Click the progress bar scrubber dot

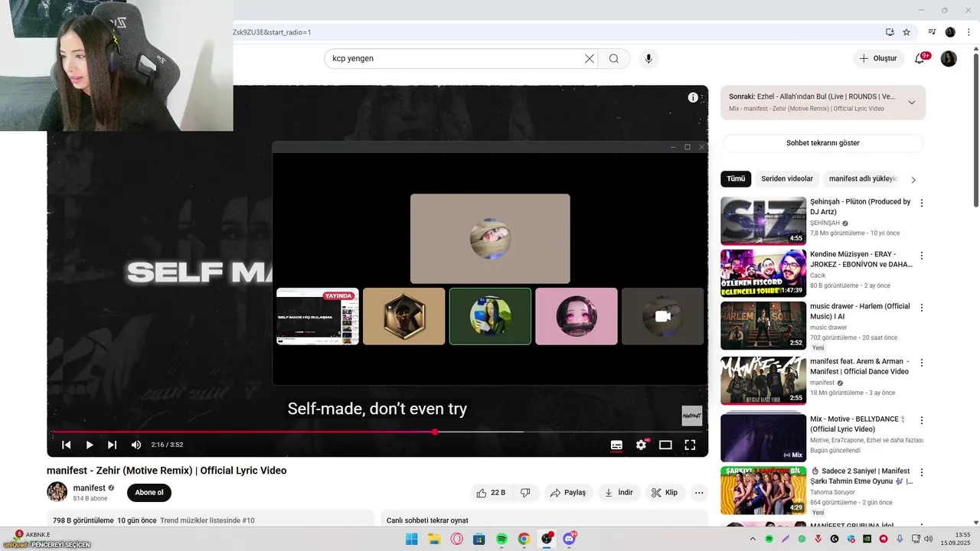point(435,432)
